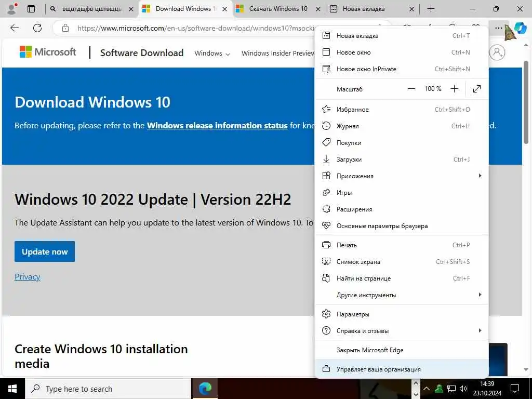
Task: Open Favorites (Избранное) from menu
Action: (x=402, y=109)
